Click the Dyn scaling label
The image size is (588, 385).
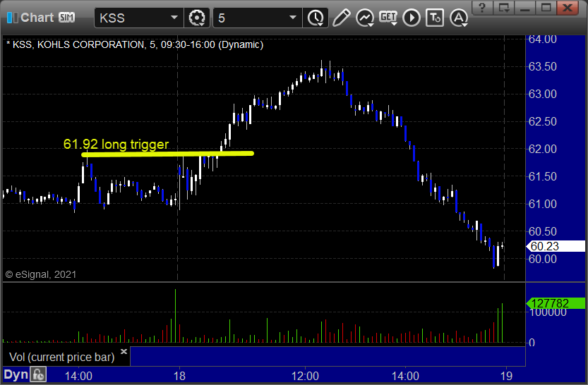(x=16, y=374)
